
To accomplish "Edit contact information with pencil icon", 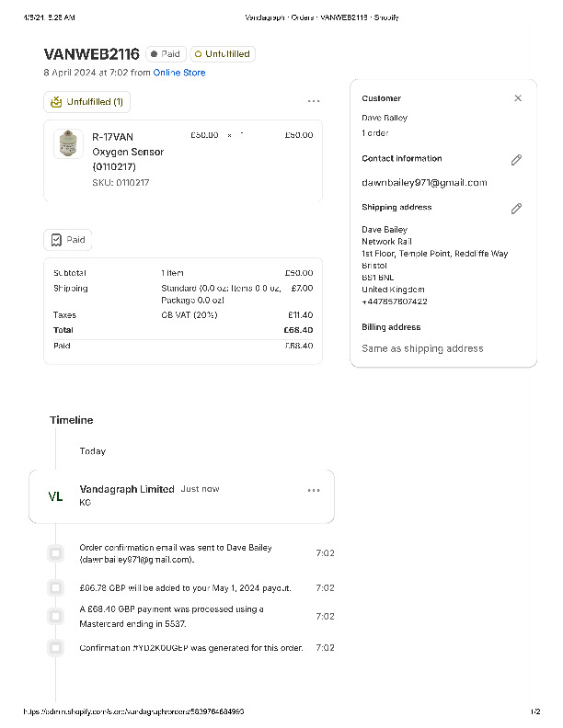I will (516, 160).
